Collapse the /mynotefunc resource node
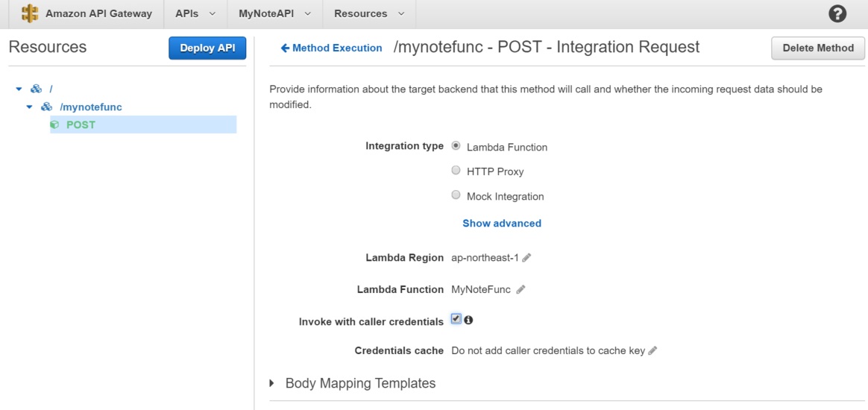Viewport: 868px width, 410px height. pyautogui.click(x=30, y=107)
